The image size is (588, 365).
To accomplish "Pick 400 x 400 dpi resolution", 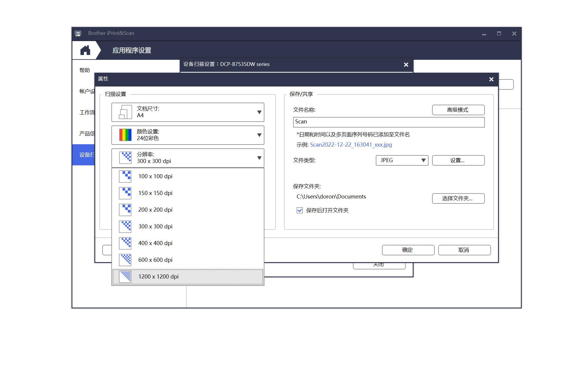I will tap(188, 243).
